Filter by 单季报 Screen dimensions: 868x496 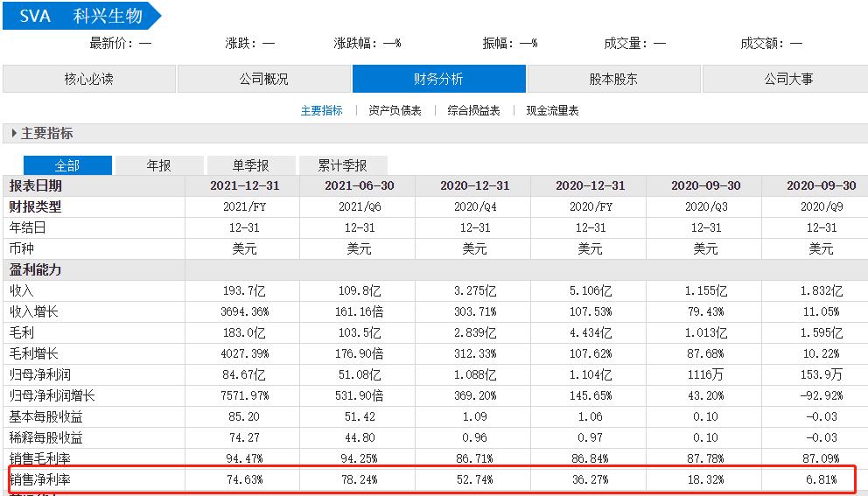(251, 165)
